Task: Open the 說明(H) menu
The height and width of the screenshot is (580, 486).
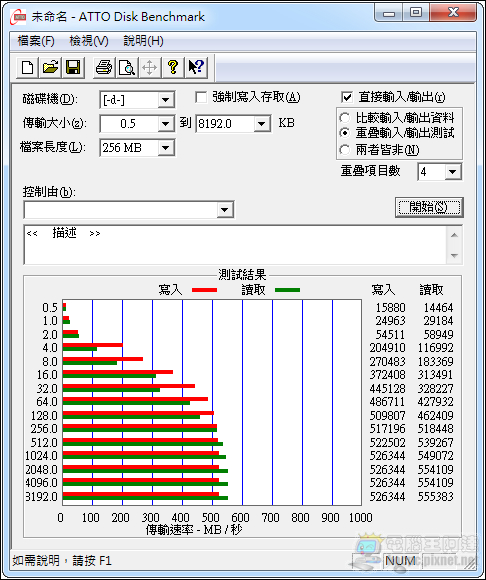Action: (144, 41)
